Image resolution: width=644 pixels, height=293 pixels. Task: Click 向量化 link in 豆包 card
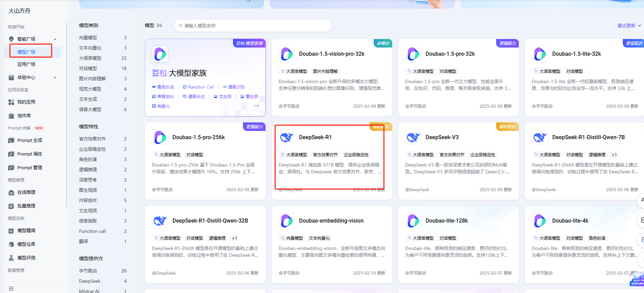161,106
